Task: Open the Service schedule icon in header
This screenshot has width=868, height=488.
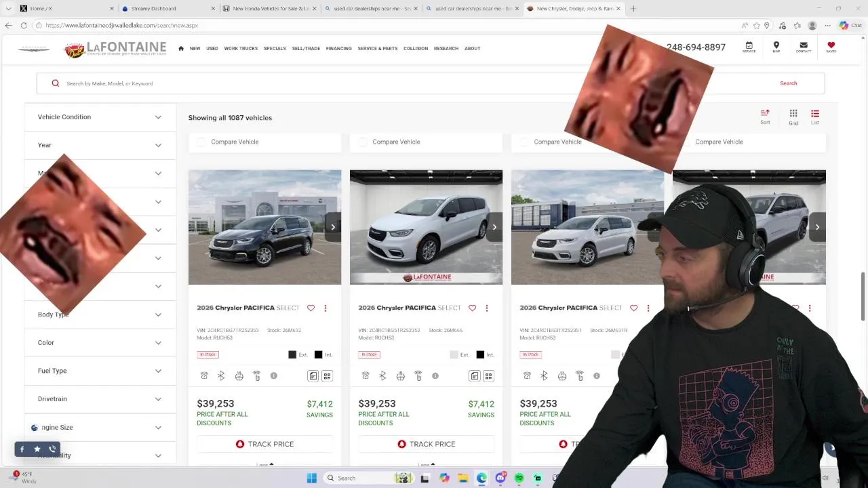Action: pos(749,47)
